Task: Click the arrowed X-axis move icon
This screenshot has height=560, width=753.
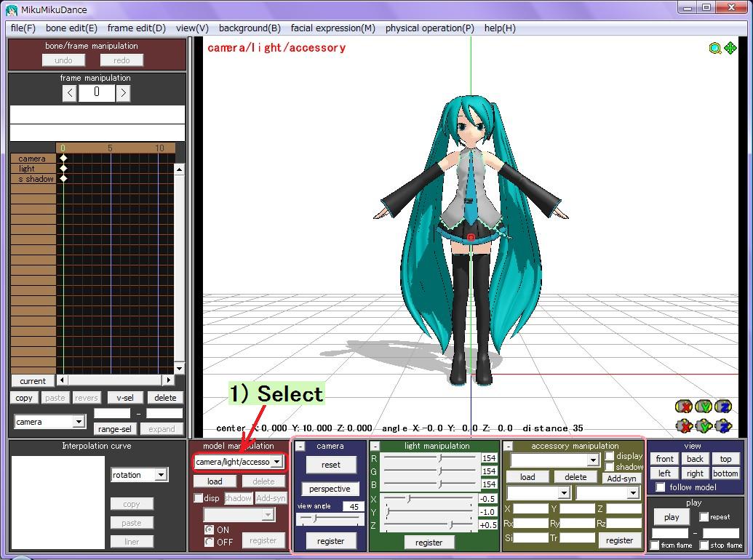Action: [x=684, y=425]
